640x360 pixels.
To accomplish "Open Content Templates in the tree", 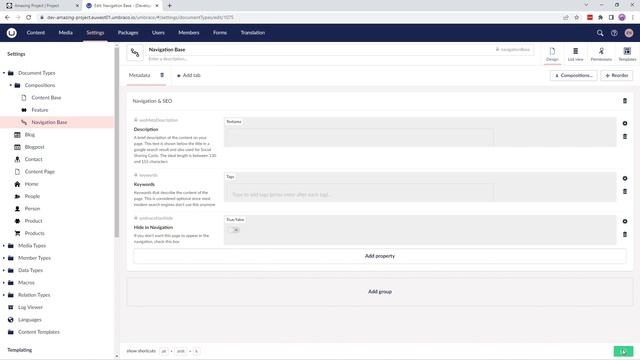I will point(39,332).
